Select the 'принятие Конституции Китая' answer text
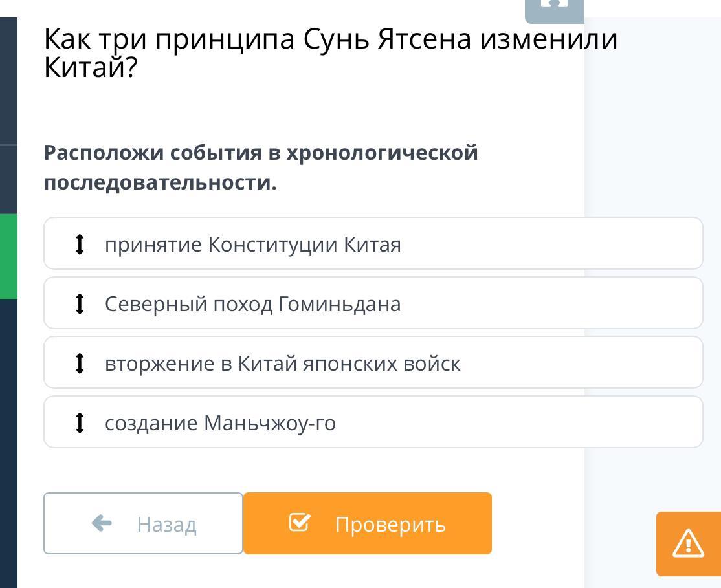Screen dimensions: 721x588 click(x=253, y=245)
